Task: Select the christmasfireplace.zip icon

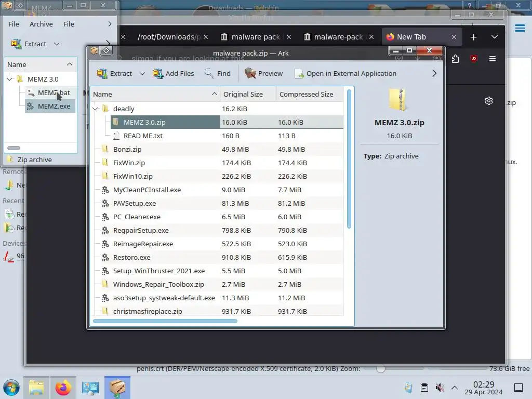Action: click(x=105, y=311)
